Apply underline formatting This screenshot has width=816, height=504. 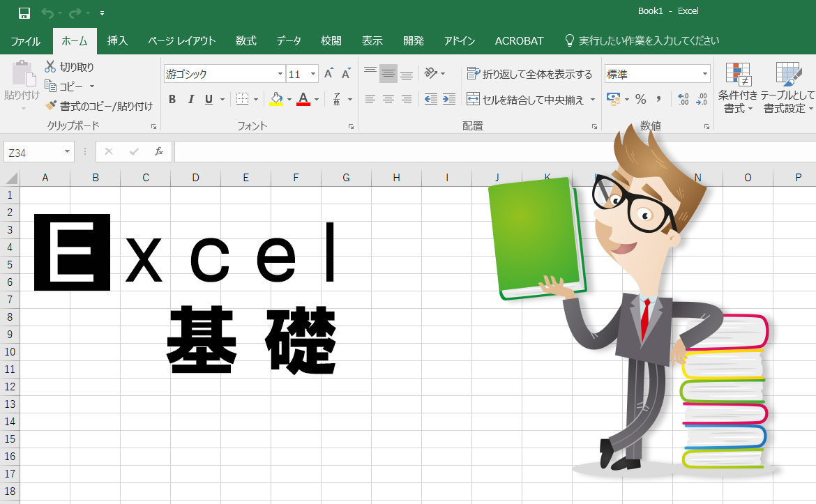(209, 99)
